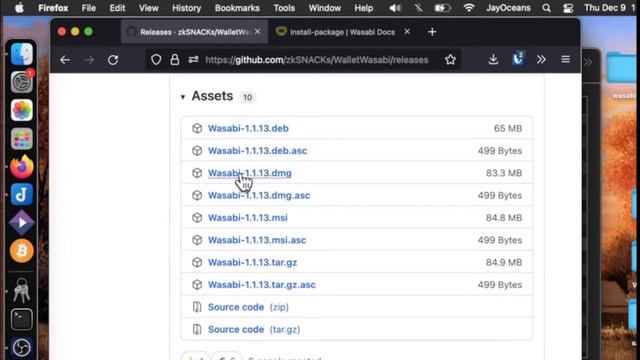640x360 pixels.
Task: Open the blue J app in dock
Action: pos(22,195)
